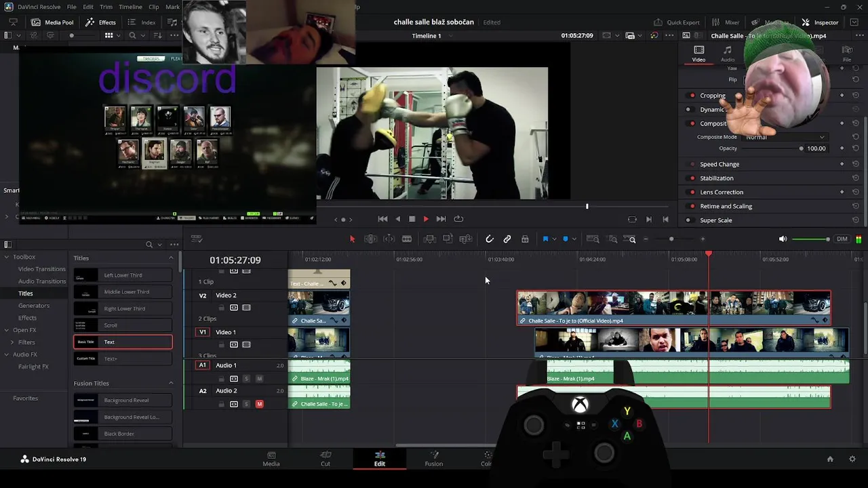Image resolution: width=868 pixels, height=488 pixels.
Task: Lock the Video 2 track
Action: pos(221,308)
